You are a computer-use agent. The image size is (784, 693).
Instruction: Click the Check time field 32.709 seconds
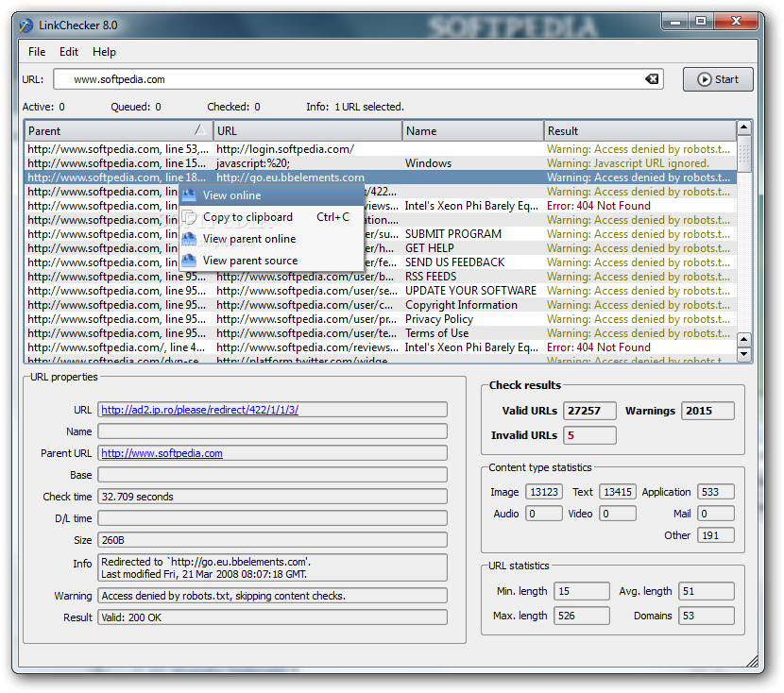tap(272, 497)
